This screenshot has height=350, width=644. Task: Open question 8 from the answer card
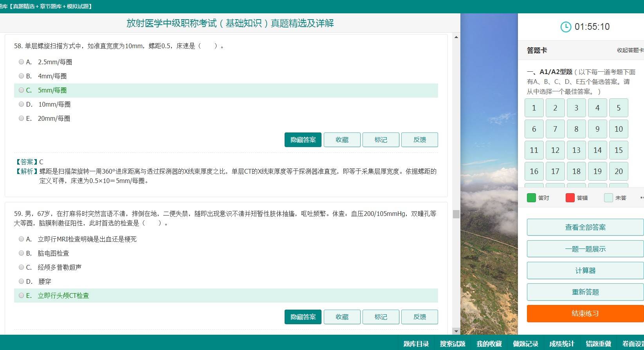(x=576, y=129)
